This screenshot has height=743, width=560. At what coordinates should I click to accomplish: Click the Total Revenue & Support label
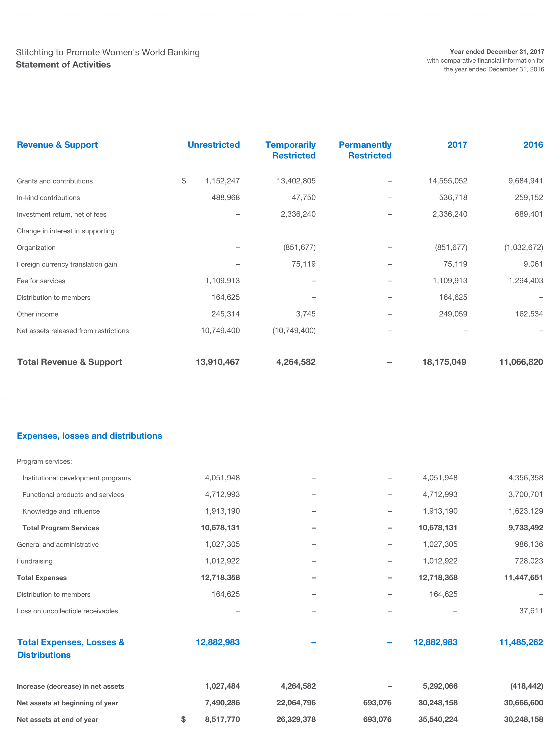pyautogui.click(x=69, y=362)
